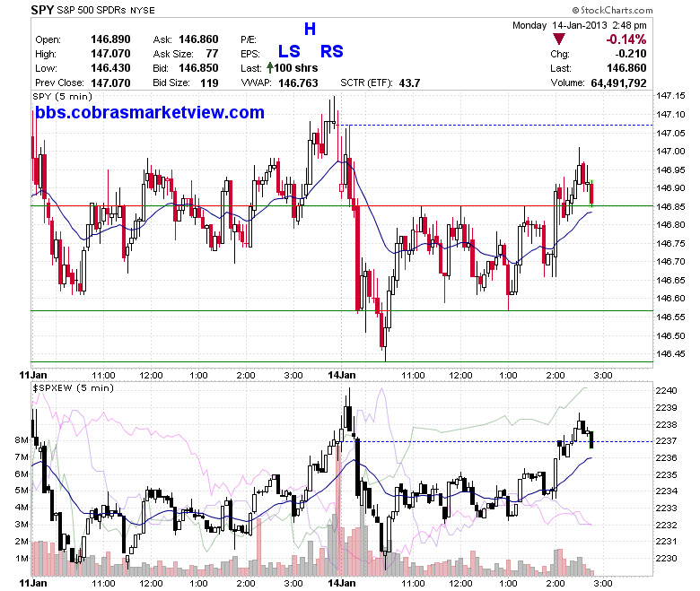The height and width of the screenshot is (591, 700).
Task: Click the 146.45 price axis label
Action: [670, 353]
